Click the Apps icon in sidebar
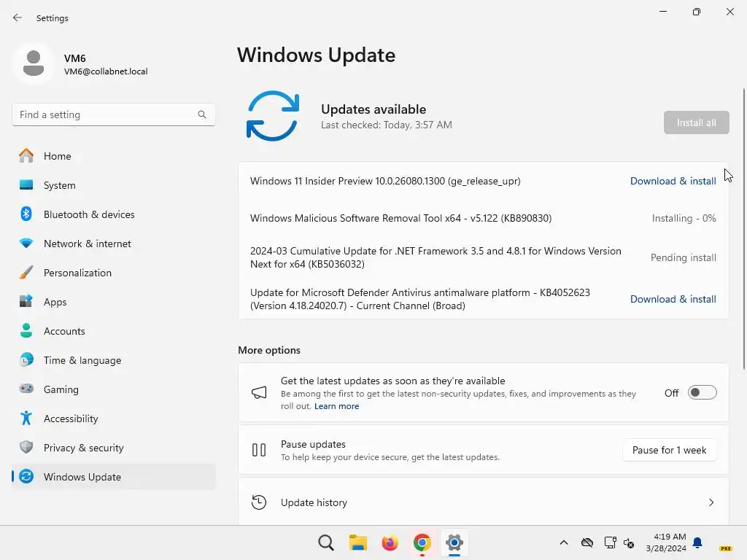The image size is (747, 560). coord(26,301)
